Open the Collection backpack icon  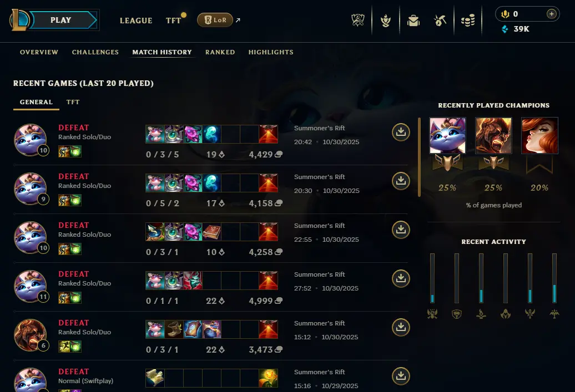click(x=413, y=21)
